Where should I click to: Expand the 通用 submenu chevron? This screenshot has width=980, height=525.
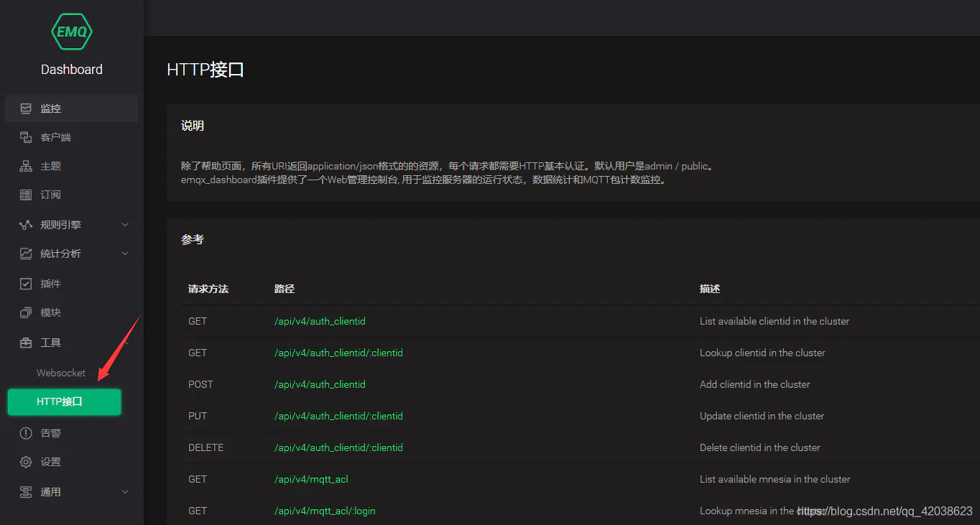[125, 492]
